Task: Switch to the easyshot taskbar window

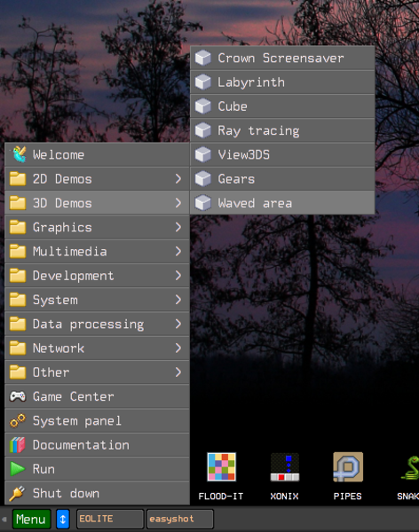Action: coord(180,519)
